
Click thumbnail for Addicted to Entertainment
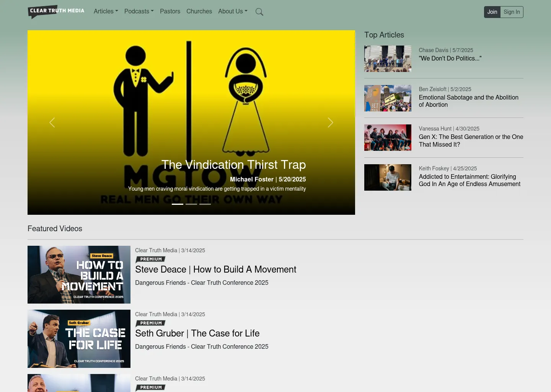[x=388, y=177]
